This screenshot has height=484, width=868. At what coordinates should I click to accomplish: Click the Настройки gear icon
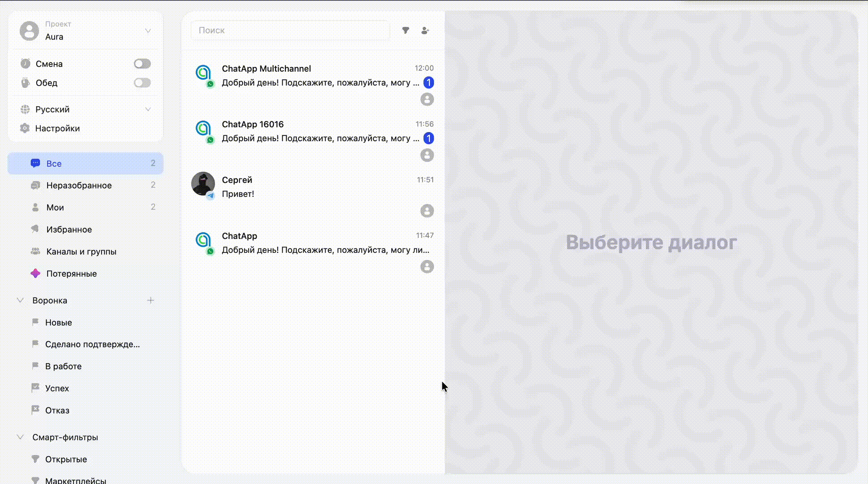[x=25, y=128]
